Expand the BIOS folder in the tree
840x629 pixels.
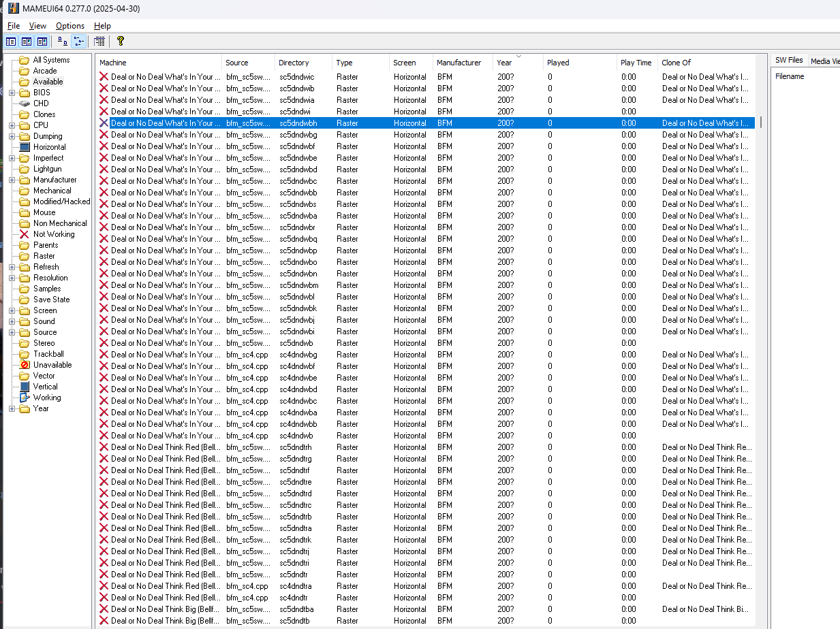[12, 93]
